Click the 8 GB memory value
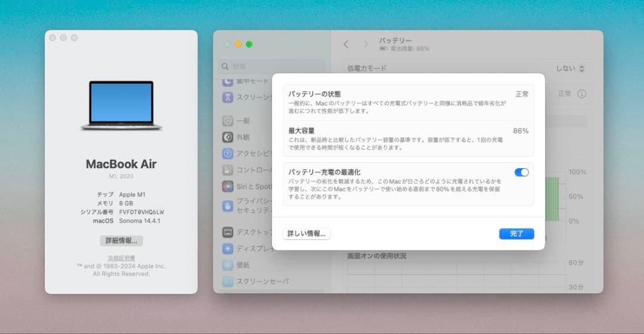Viewport: 644px width, 334px height. [x=126, y=203]
